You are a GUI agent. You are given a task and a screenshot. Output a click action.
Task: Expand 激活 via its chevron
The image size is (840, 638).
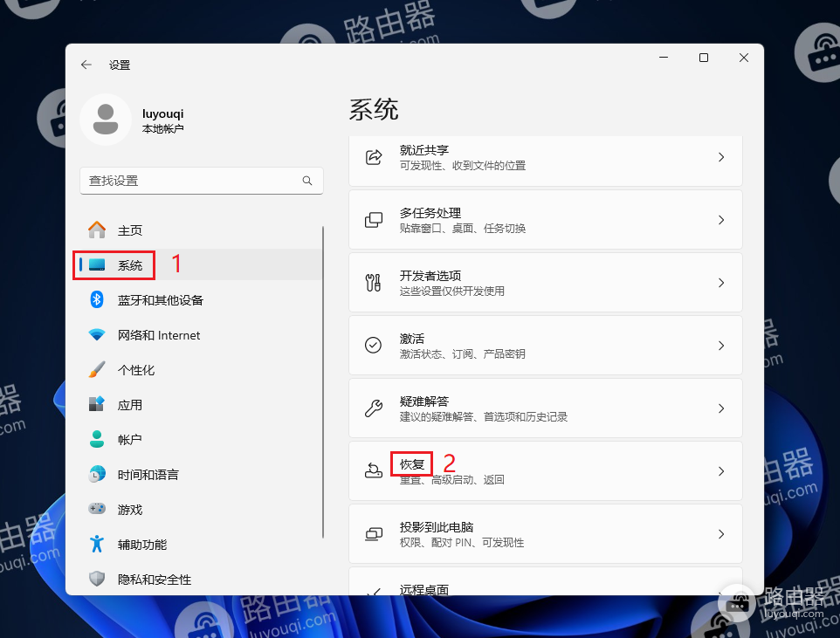coord(721,346)
